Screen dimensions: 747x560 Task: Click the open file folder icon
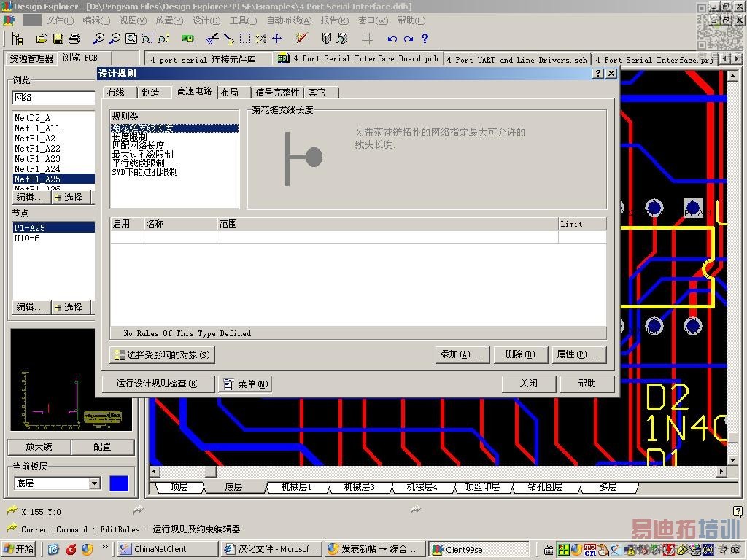tap(42, 39)
